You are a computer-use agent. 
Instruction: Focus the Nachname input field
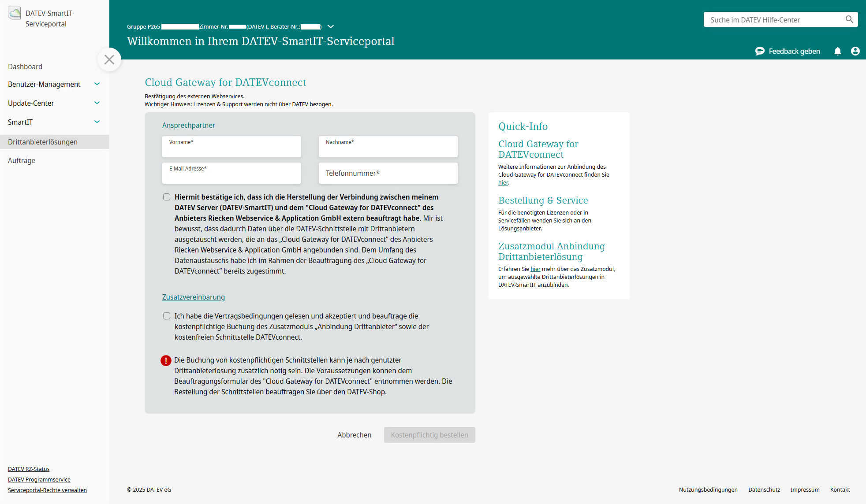point(388,147)
